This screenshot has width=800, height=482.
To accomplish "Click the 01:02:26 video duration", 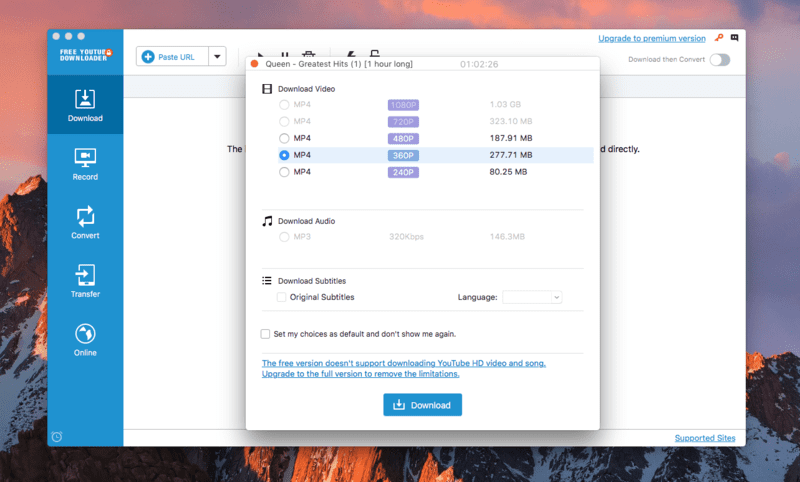I will tap(479, 64).
